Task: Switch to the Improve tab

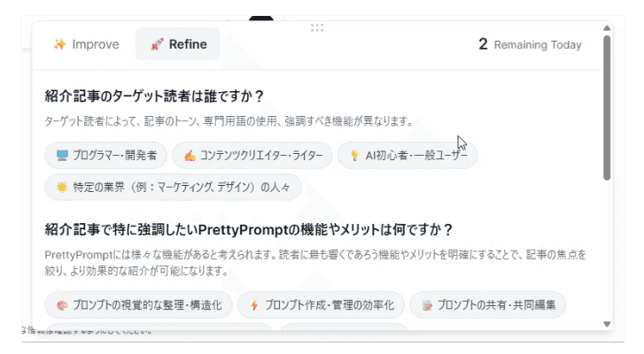Action: [x=85, y=44]
